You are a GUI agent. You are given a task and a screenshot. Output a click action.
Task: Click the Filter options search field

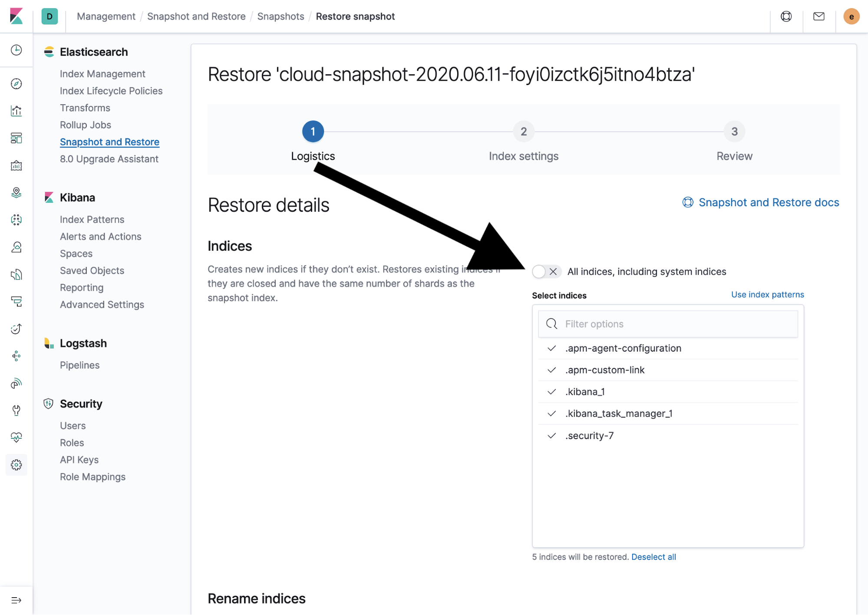tap(668, 324)
